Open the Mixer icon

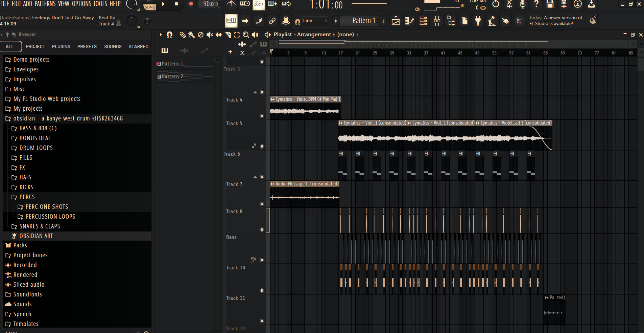tap(437, 21)
